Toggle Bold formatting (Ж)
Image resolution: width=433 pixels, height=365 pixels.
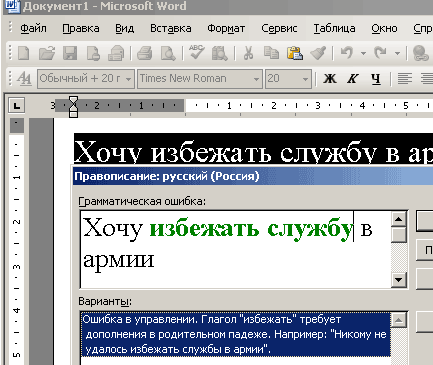(x=330, y=79)
